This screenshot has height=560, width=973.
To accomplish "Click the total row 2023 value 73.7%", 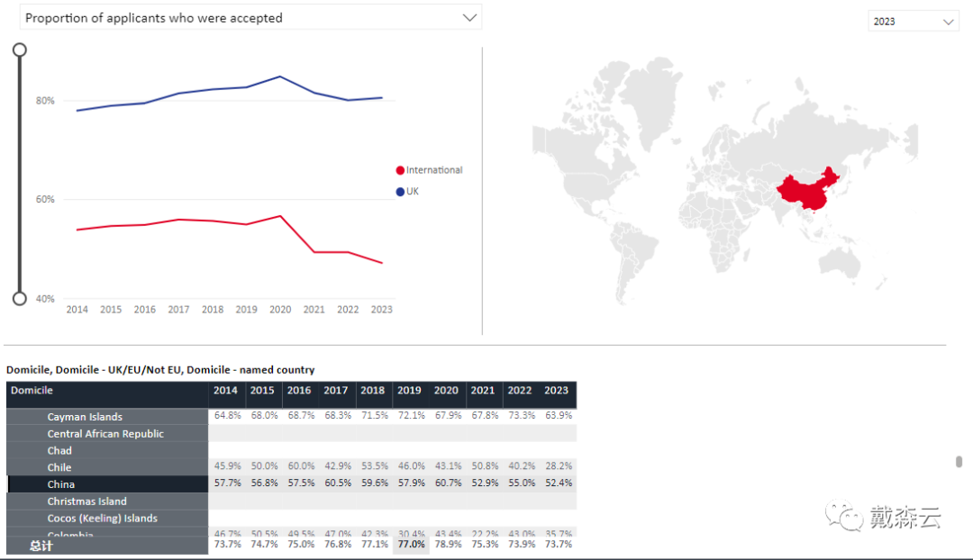I will pos(559,545).
